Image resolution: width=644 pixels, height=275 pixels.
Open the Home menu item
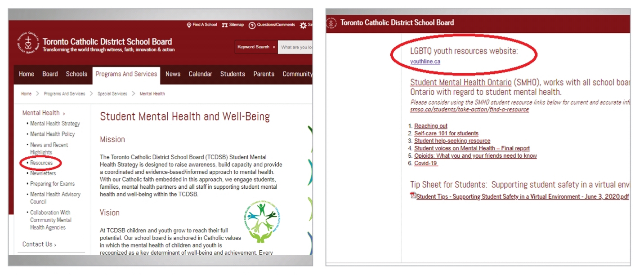[27, 74]
